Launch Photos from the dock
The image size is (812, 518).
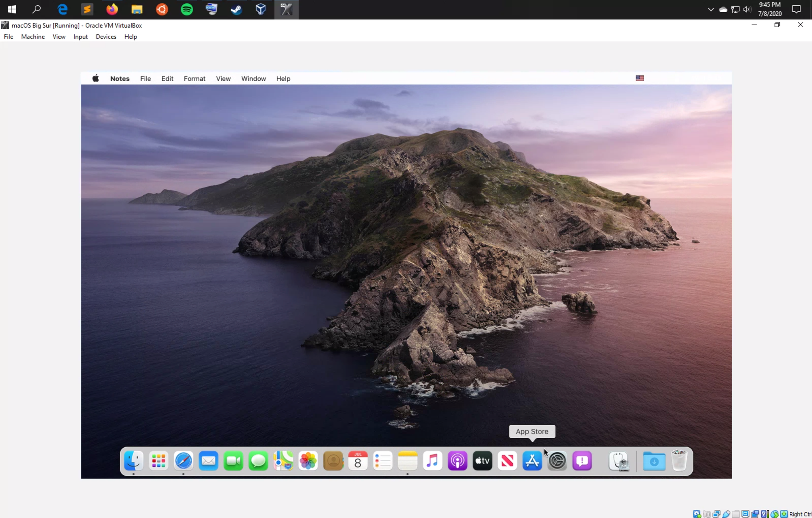[x=308, y=460]
